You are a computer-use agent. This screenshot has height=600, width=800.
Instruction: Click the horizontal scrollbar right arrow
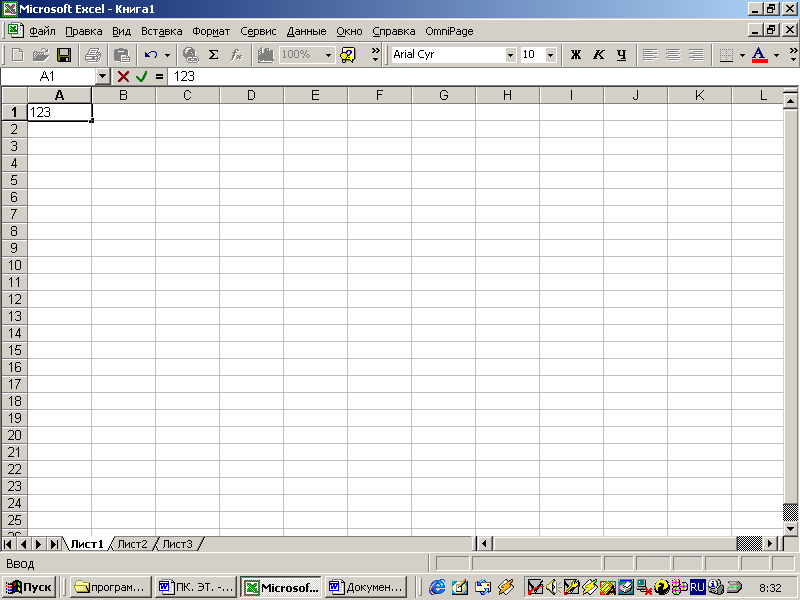click(x=770, y=544)
